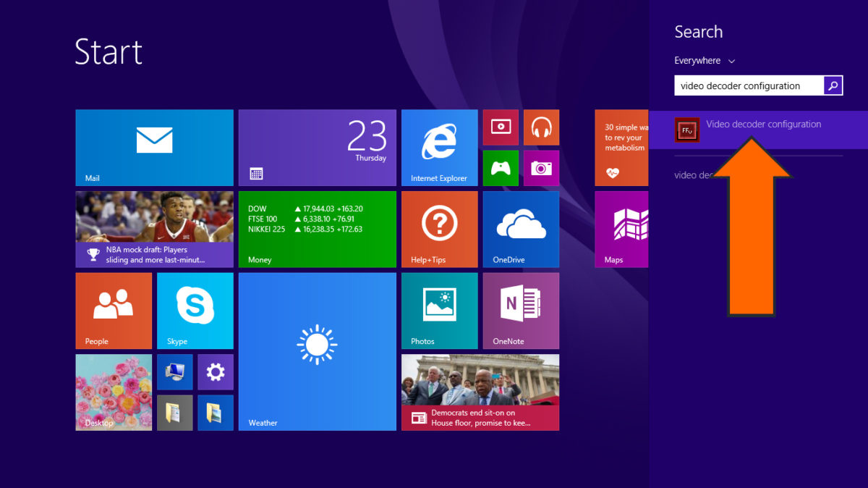
Task: Launch the OneNote tile
Action: (521, 311)
